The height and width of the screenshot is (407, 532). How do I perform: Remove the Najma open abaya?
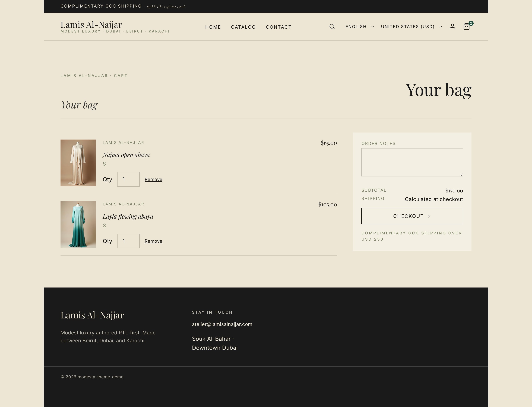(153, 180)
